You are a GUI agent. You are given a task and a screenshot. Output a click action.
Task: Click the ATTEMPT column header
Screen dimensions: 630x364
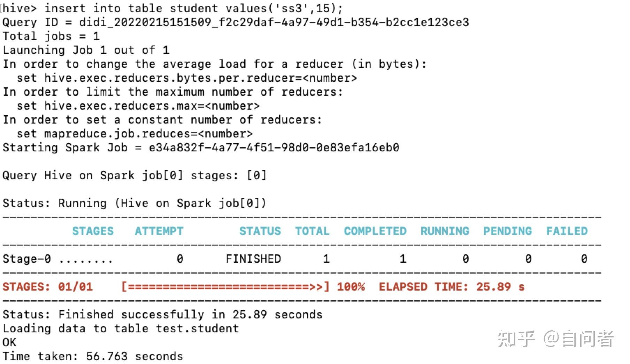[x=159, y=231]
